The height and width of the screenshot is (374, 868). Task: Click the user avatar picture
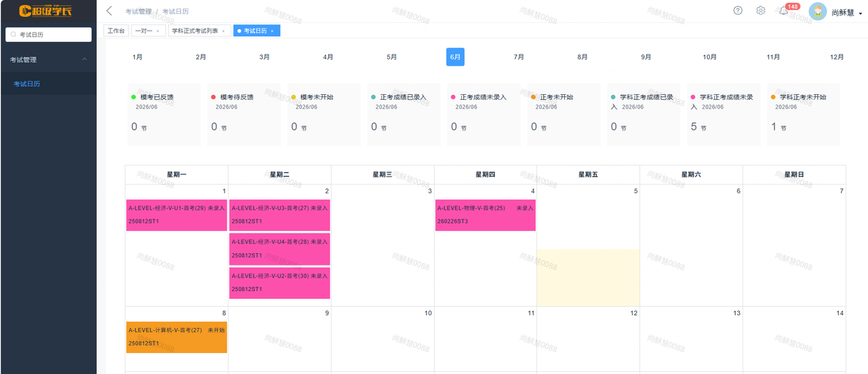click(x=818, y=12)
